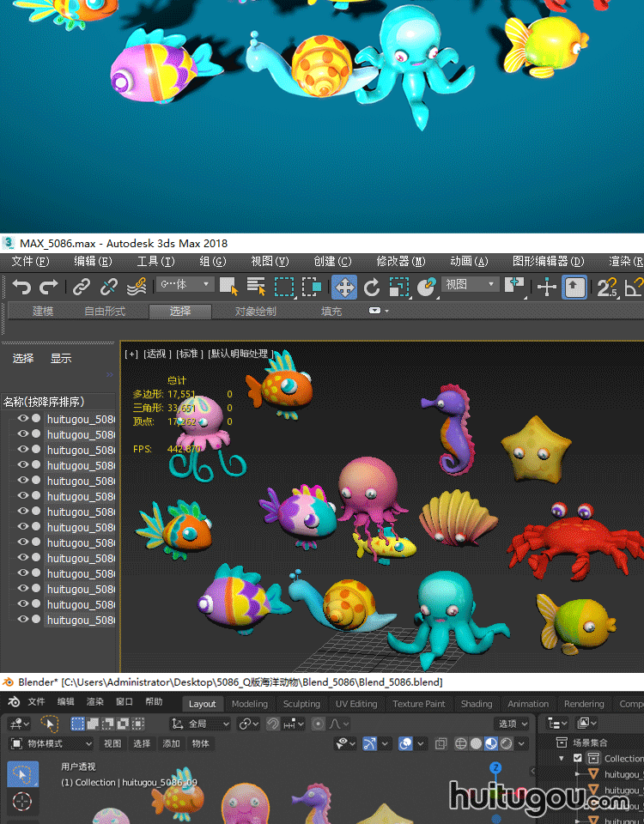Click the Bind to Space Warp icon
The height and width of the screenshot is (824, 644).
136,287
